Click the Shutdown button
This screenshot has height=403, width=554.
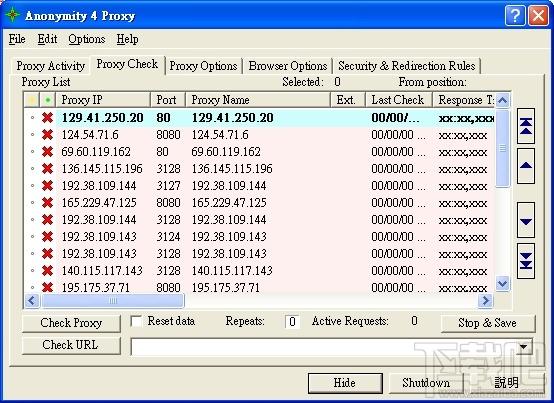[426, 383]
